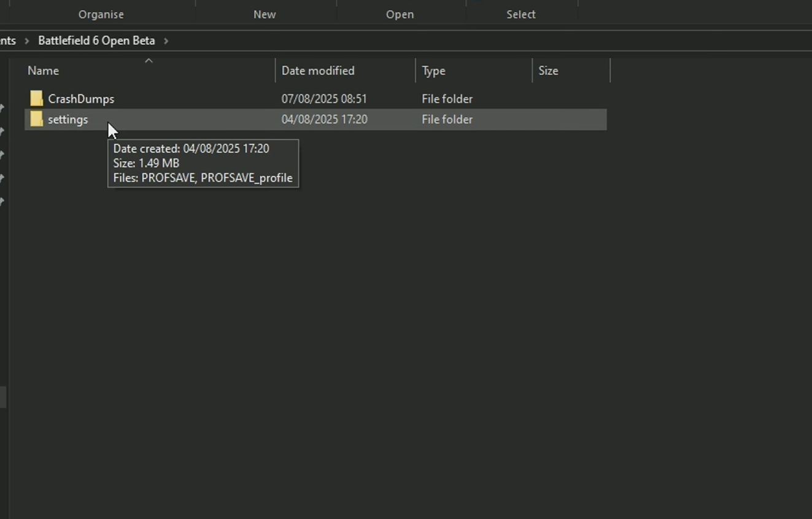Sort files by the Name column
The width and height of the screenshot is (812, 519).
point(43,71)
